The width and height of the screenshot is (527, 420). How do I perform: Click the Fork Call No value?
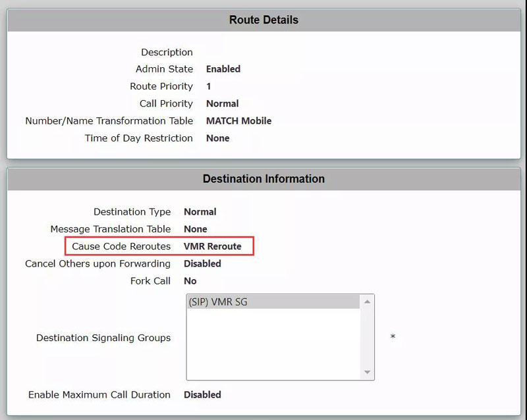pos(190,280)
